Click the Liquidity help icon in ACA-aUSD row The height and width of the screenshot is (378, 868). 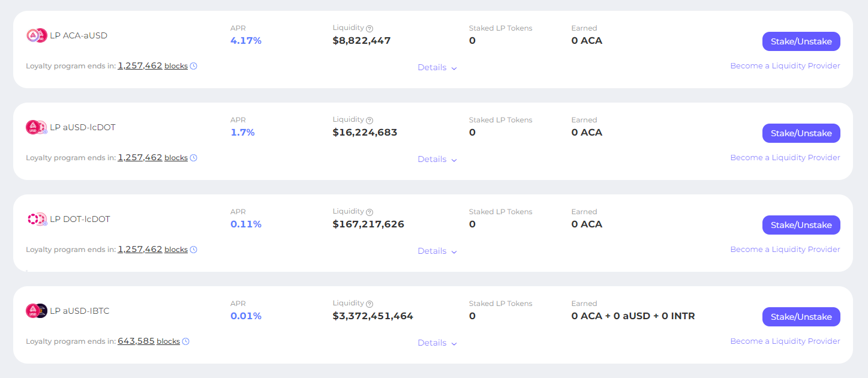370,28
